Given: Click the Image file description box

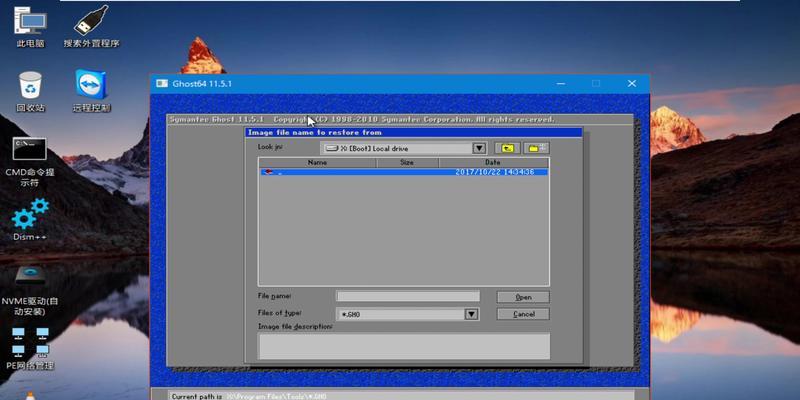Looking at the screenshot, I should [404, 346].
